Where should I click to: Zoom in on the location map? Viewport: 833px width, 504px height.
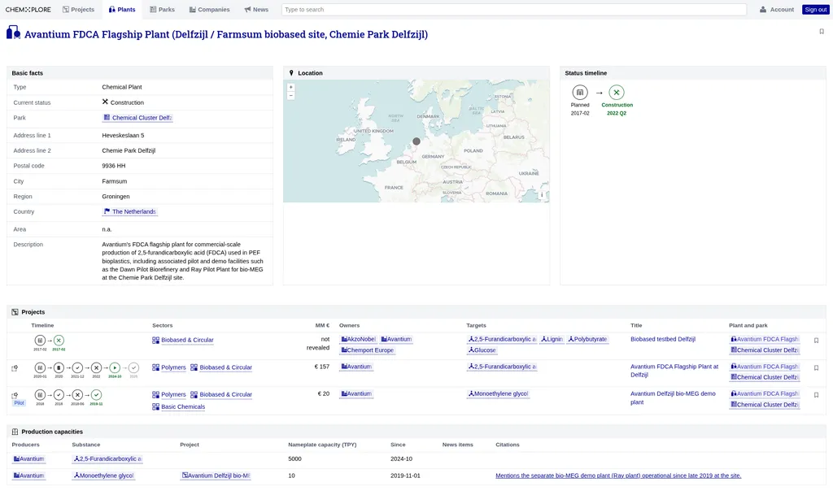(290, 87)
